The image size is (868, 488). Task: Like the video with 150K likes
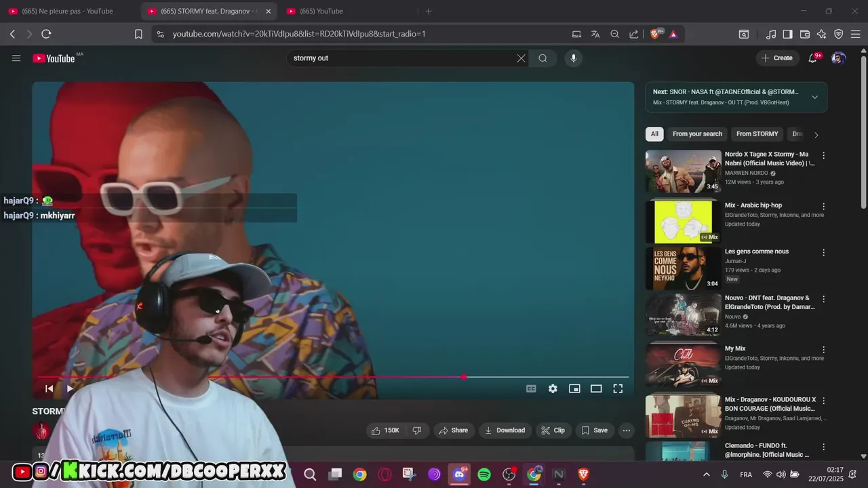pos(386,430)
